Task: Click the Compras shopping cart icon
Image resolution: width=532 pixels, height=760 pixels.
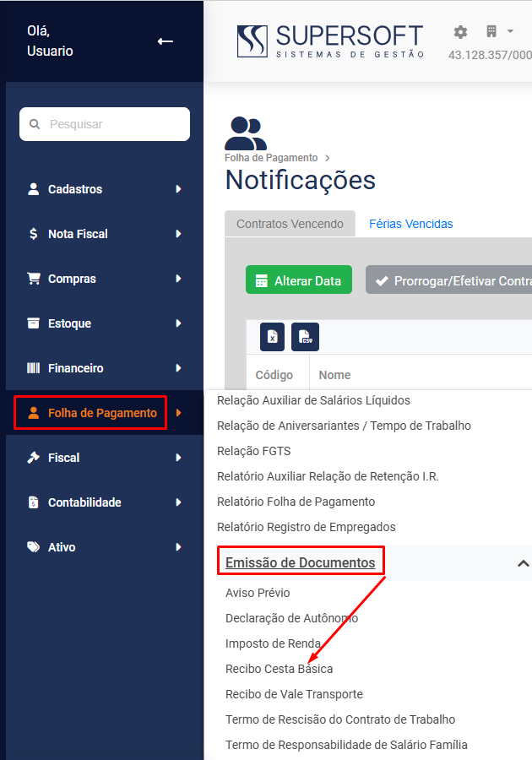Action: 34,279
